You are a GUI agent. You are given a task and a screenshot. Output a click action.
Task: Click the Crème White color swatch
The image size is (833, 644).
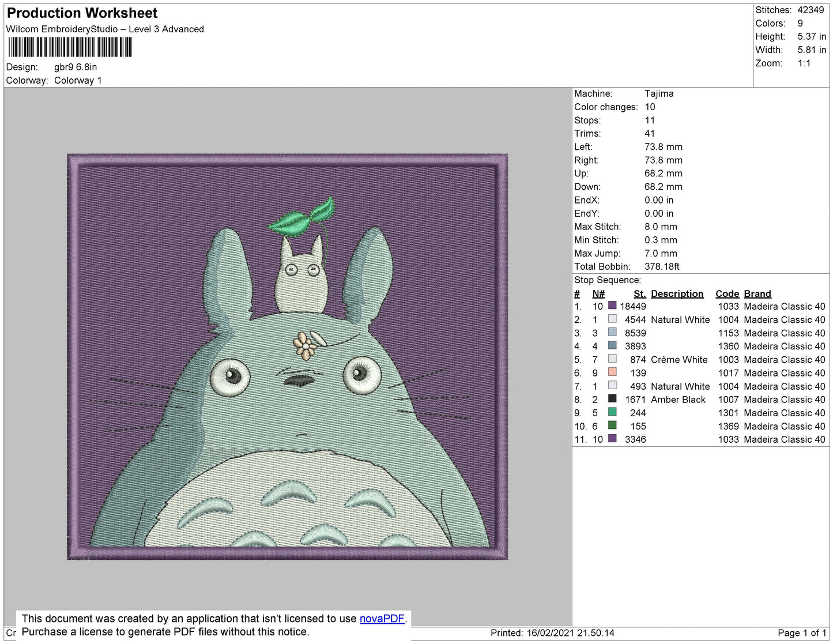point(612,359)
